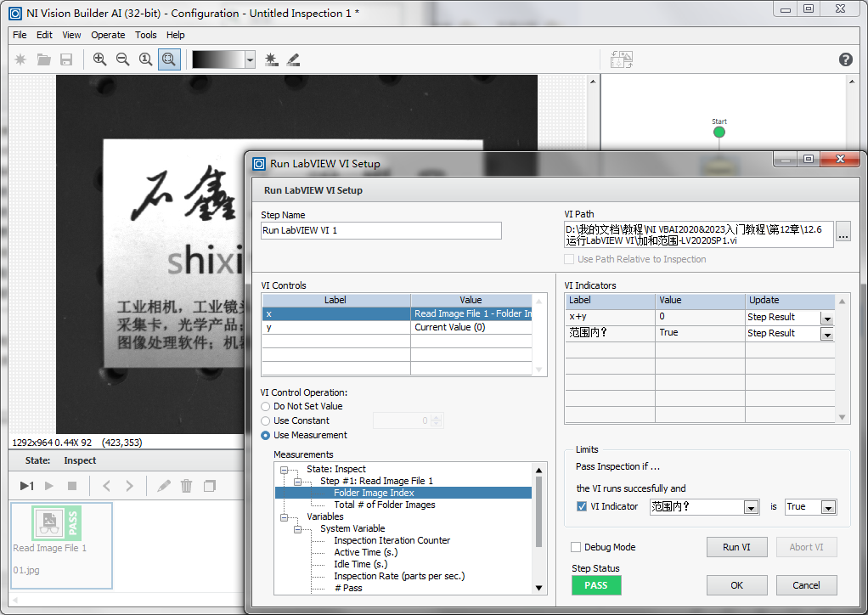Click the delete step trash icon
The image size is (868, 615).
coord(187,486)
